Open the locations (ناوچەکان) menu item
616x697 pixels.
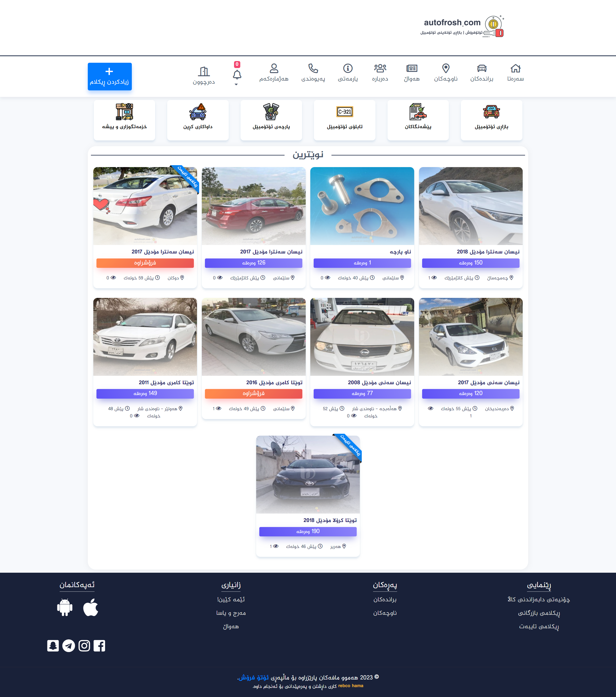[445, 73]
